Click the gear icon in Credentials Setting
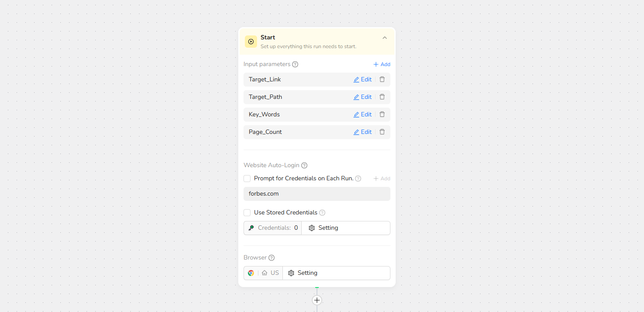Screen dimensions: 644x312 [x=312, y=228]
